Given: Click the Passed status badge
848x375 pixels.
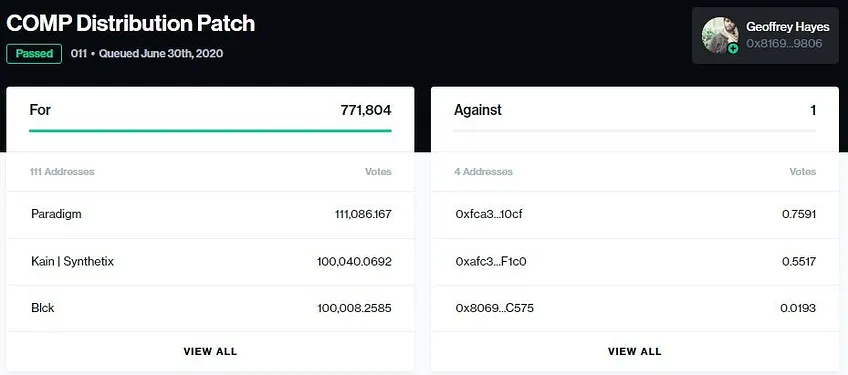Looking at the screenshot, I should (x=34, y=54).
